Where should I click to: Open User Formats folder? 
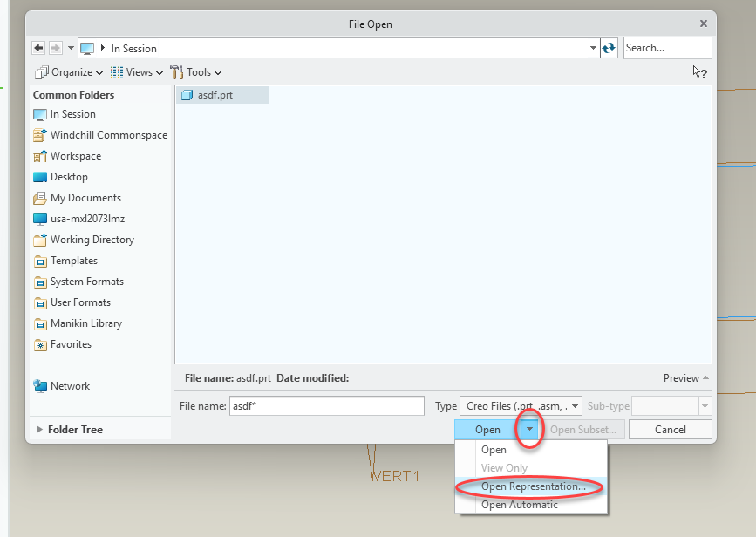pos(72,302)
